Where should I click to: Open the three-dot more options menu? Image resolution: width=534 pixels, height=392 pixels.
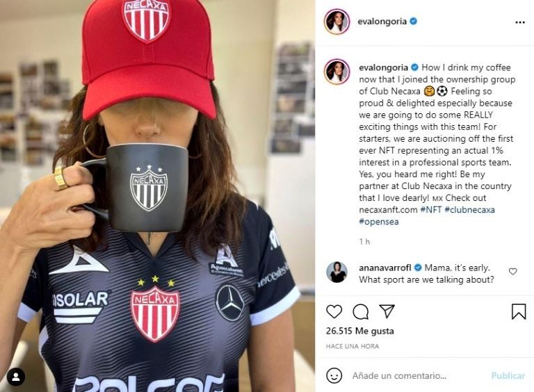tap(519, 22)
